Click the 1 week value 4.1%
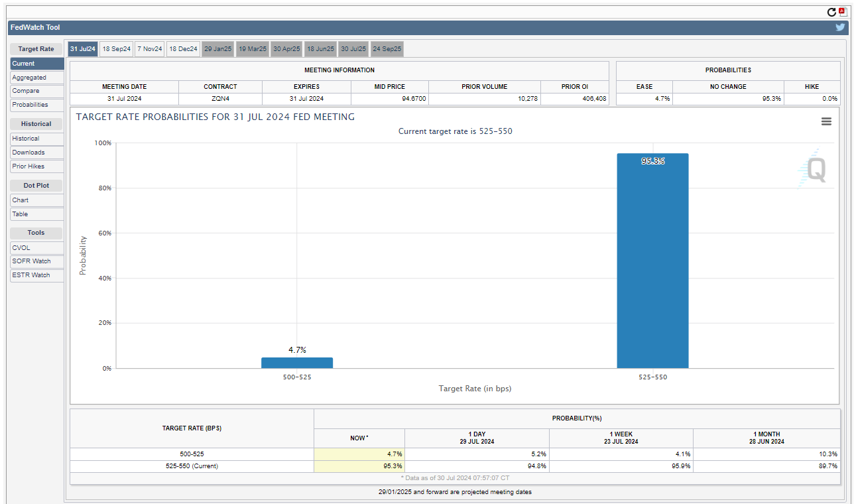The height and width of the screenshot is (504, 854). (683, 454)
